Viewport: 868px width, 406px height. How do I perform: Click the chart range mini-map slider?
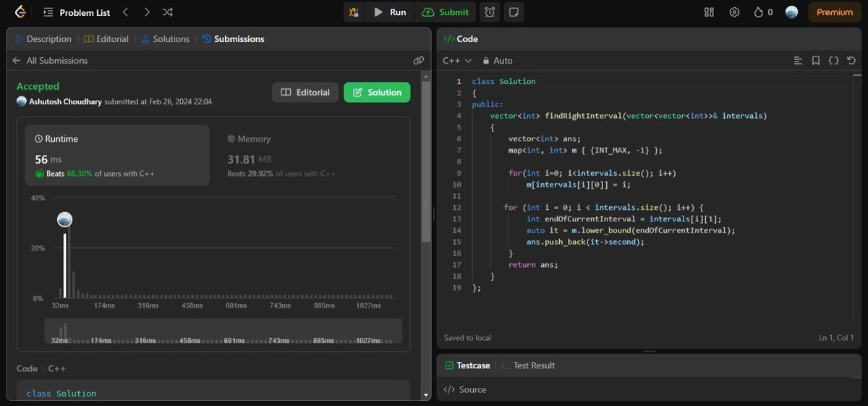coord(223,332)
